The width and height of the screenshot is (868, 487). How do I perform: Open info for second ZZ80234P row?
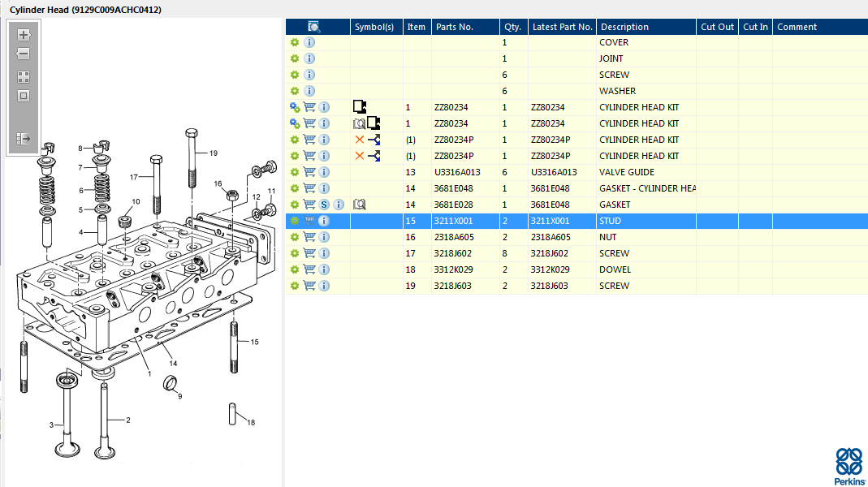point(325,156)
